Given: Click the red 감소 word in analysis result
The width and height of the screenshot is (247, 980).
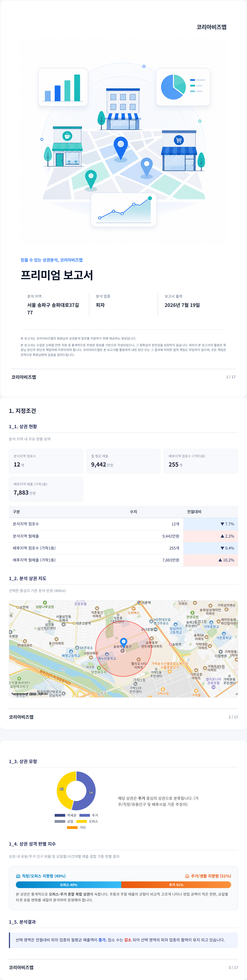Looking at the screenshot, I should click(x=128, y=940).
